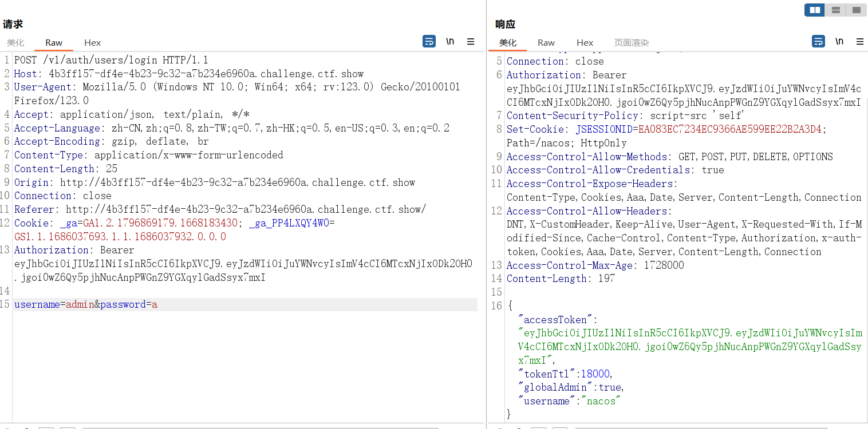Screen dimensions: 868x429
Task: Click the username=admin&password=a body line
Action: (x=86, y=304)
